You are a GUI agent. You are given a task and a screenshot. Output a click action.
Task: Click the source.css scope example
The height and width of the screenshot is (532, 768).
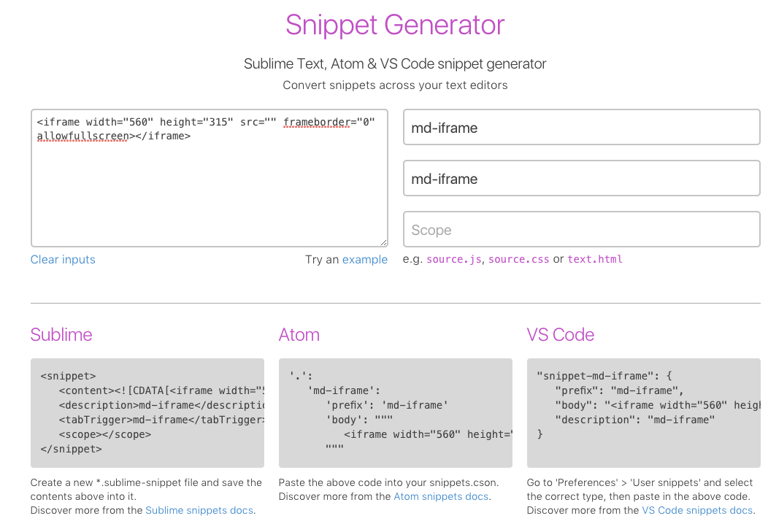coord(519,260)
